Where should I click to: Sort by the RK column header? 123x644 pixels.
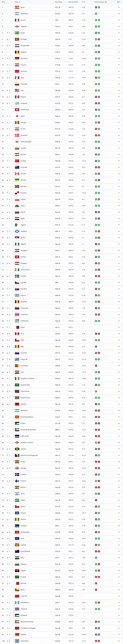pyautogui.click(x=3, y=2)
